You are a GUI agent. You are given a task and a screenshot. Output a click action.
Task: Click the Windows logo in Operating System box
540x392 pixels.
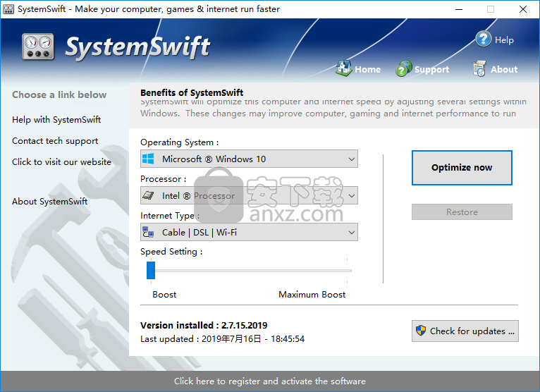click(x=149, y=159)
